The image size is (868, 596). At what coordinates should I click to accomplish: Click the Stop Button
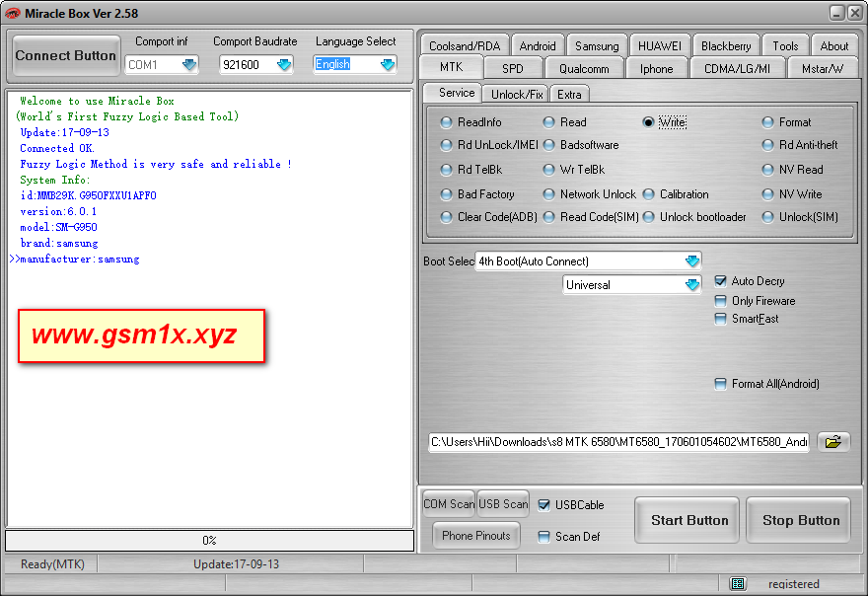pyautogui.click(x=798, y=520)
